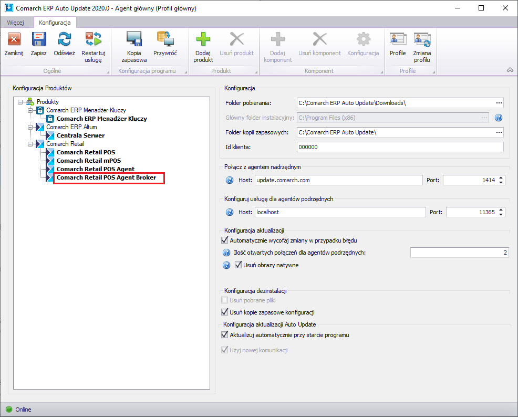Screen dimensions: 518x420
Task: Click ellipsis for Główny folder instalacyjny
Action: click(484, 118)
